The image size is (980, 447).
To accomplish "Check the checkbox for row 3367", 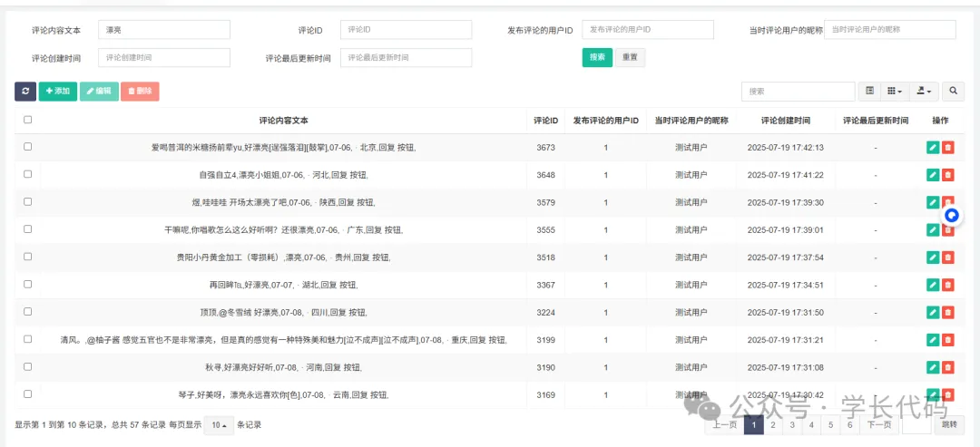I will point(27,284).
